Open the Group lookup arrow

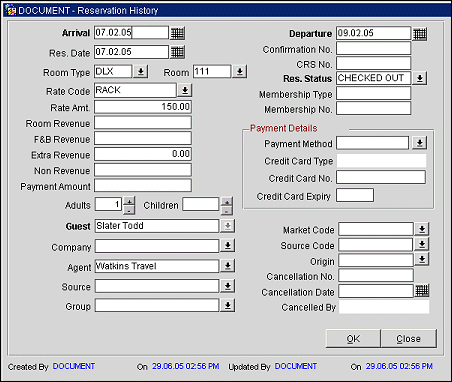(228, 305)
